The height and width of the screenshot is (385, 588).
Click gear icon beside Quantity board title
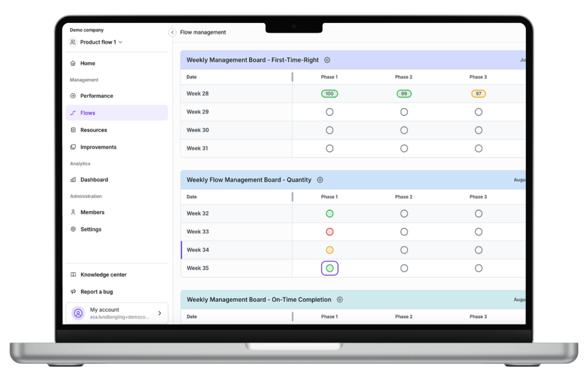[x=320, y=180]
